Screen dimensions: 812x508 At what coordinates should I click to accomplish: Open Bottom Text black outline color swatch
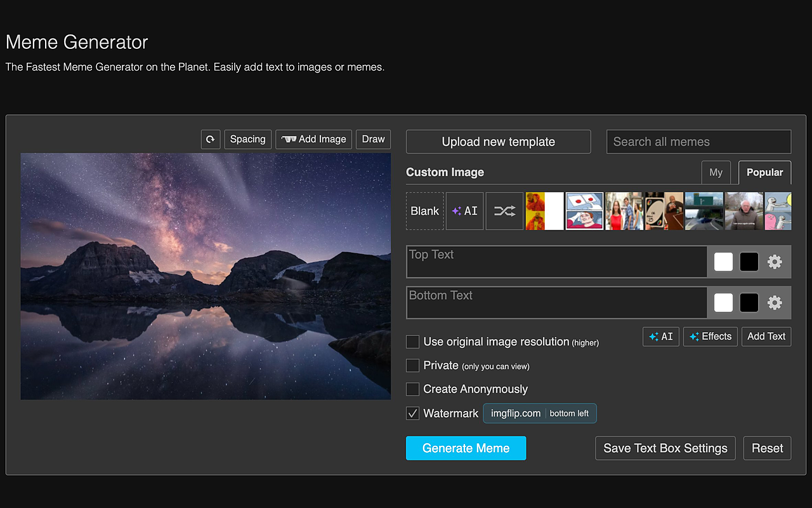[749, 303]
